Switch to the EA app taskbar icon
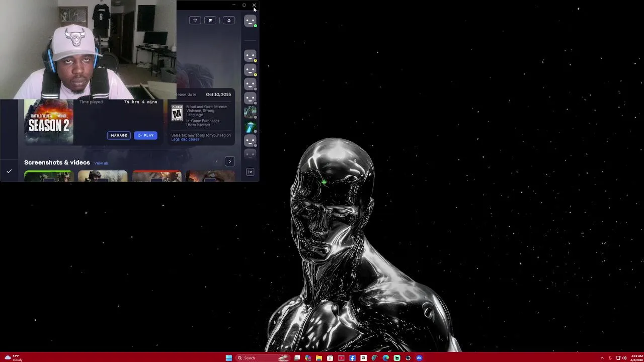 [419, 358]
